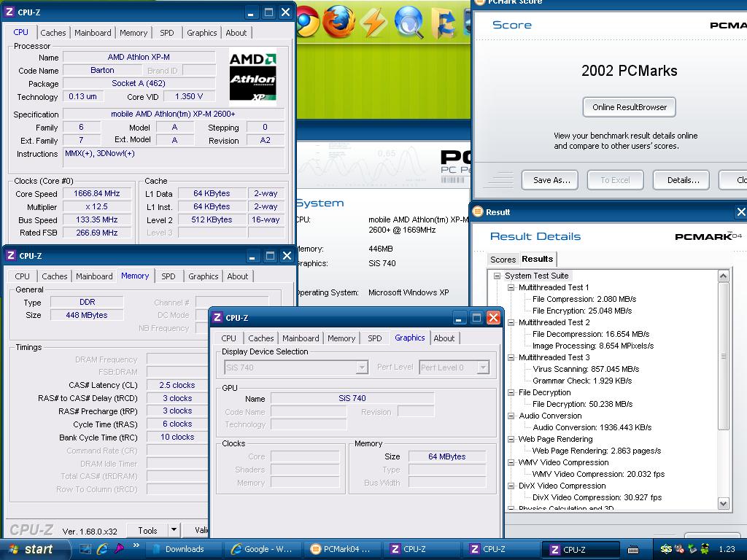The height and width of the screenshot is (560, 747).
Task: Select Results tab in Result Details
Action: tap(538, 259)
